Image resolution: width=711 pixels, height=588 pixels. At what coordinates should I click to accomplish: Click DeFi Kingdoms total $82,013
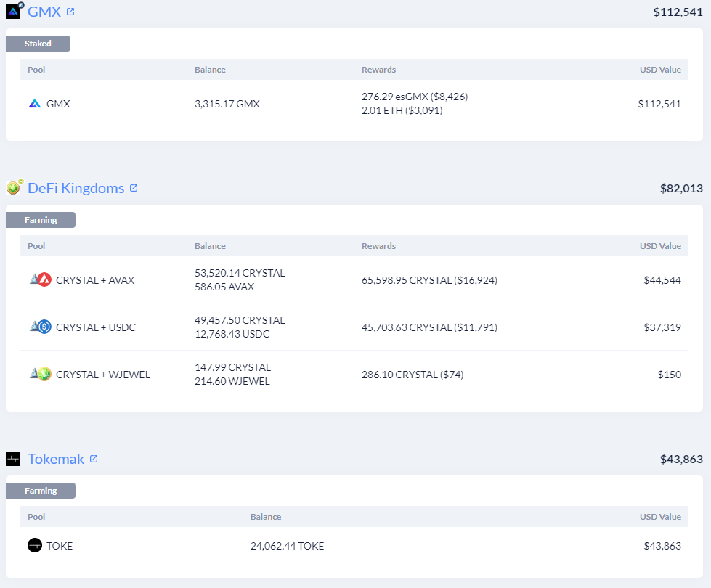[x=681, y=188]
